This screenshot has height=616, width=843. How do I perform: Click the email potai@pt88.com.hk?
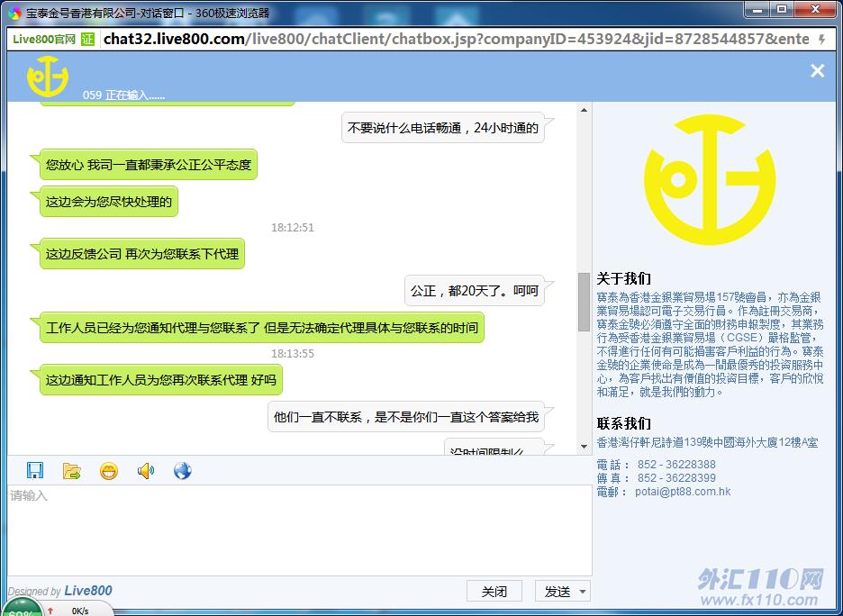click(683, 492)
